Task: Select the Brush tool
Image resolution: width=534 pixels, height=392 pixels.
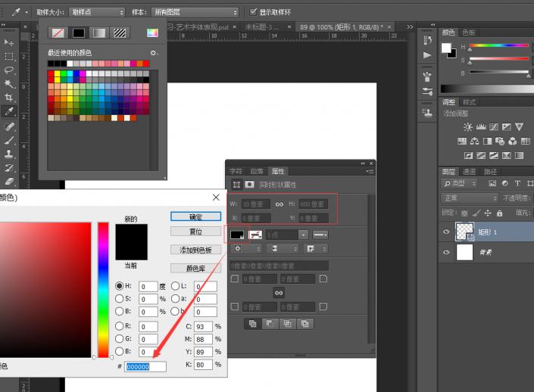Action: point(9,140)
